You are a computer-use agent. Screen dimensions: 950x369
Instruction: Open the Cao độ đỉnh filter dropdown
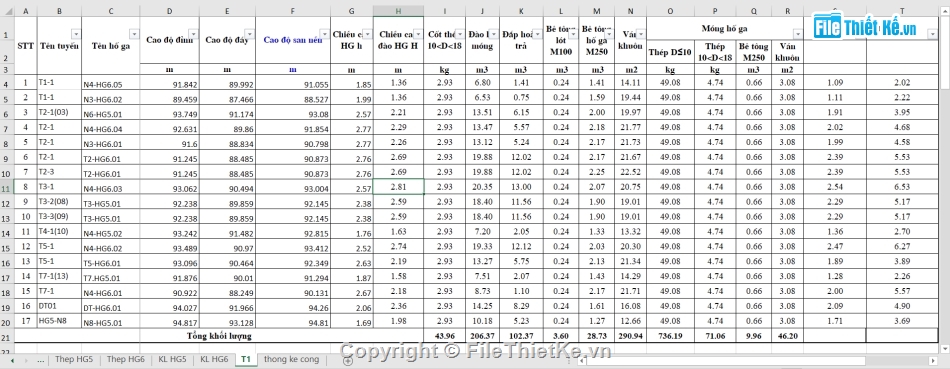pos(193,34)
